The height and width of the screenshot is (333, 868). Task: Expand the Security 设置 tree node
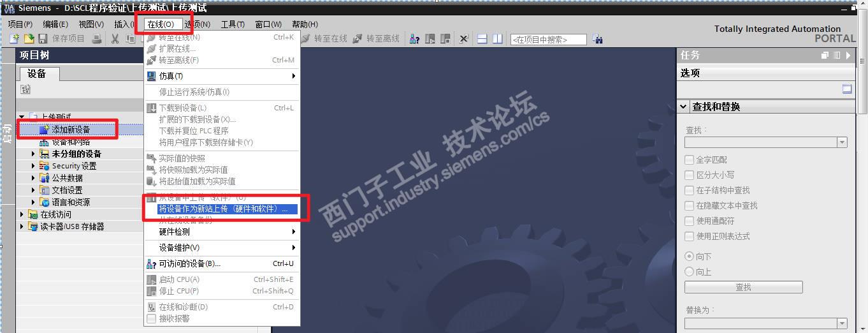coord(33,166)
